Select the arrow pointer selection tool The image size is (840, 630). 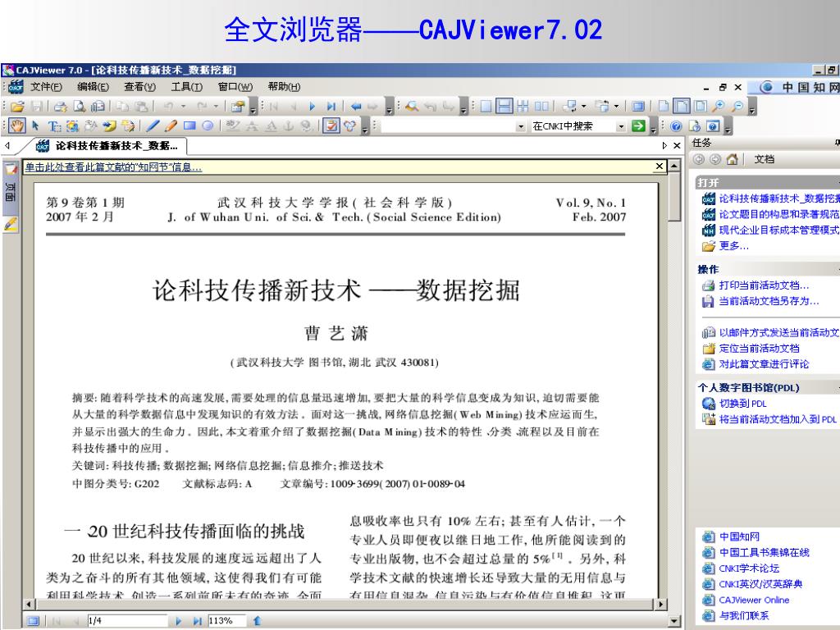coord(35,126)
